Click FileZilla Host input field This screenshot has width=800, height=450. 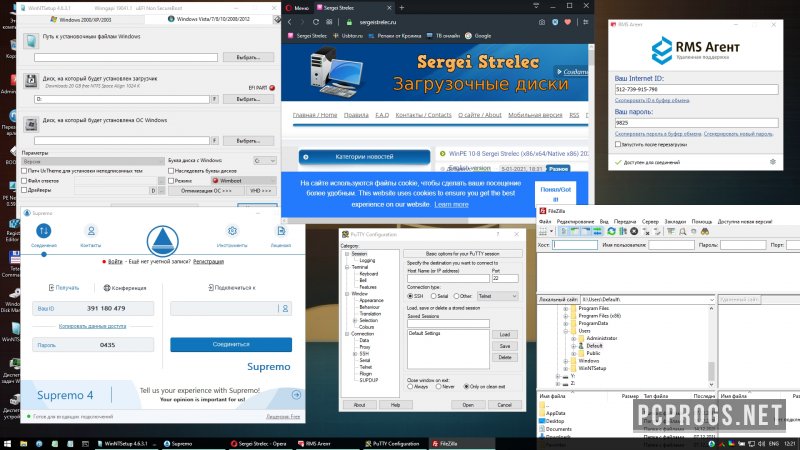point(575,245)
